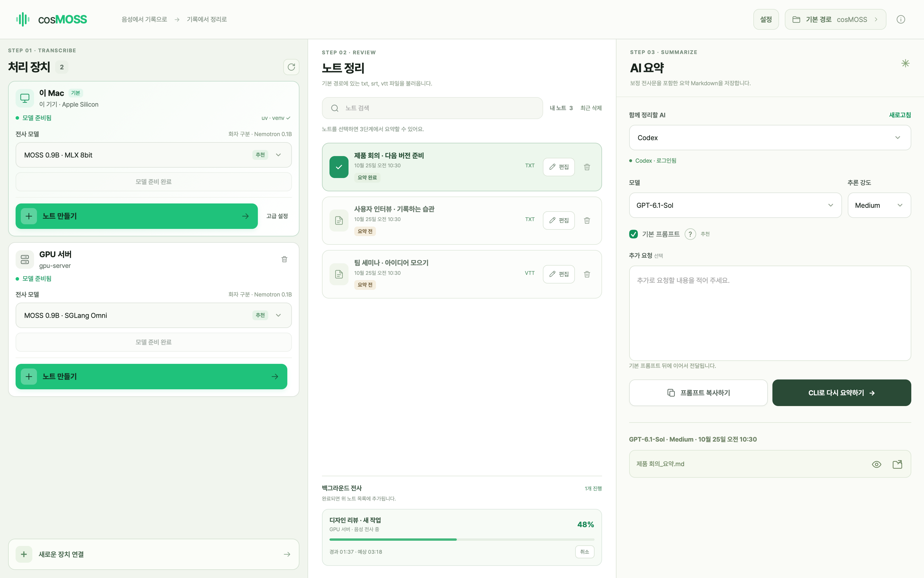
Task: Click the 프롬프트 복사하기 button
Action: [x=698, y=392]
